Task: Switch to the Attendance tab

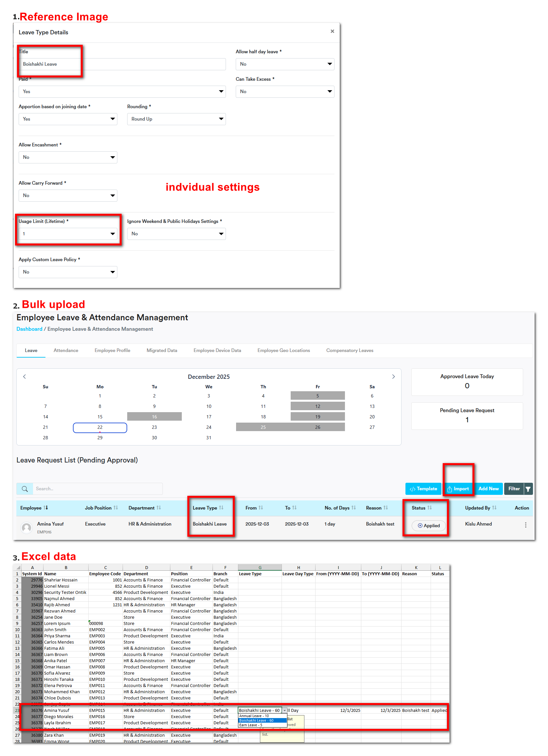Action: click(66, 350)
